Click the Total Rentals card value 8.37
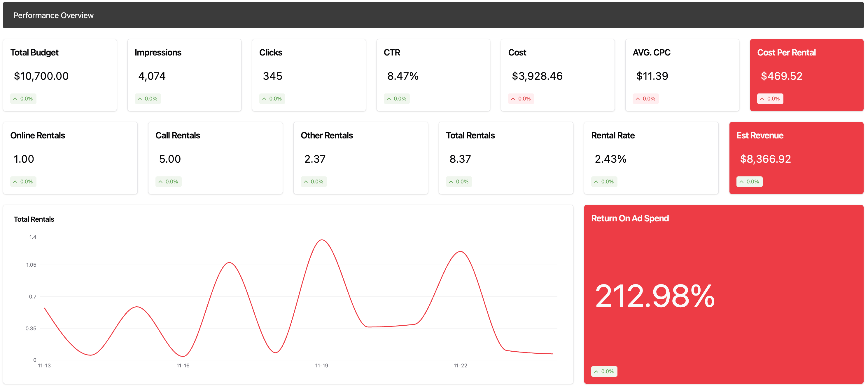The image size is (868, 389). (460, 159)
